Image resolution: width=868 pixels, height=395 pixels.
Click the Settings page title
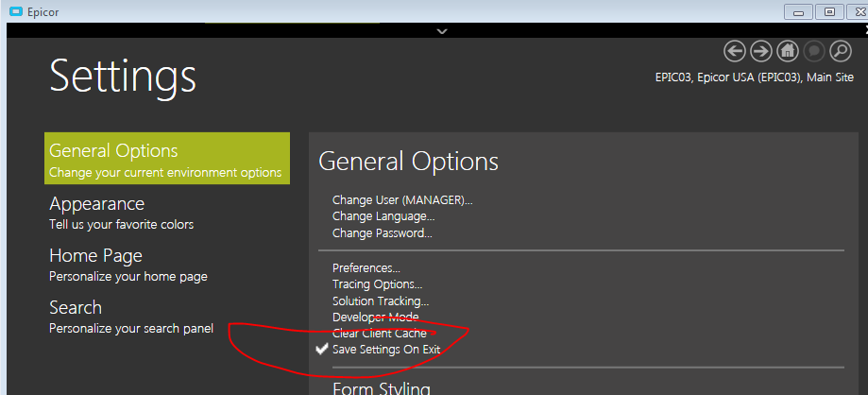coord(123,77)
